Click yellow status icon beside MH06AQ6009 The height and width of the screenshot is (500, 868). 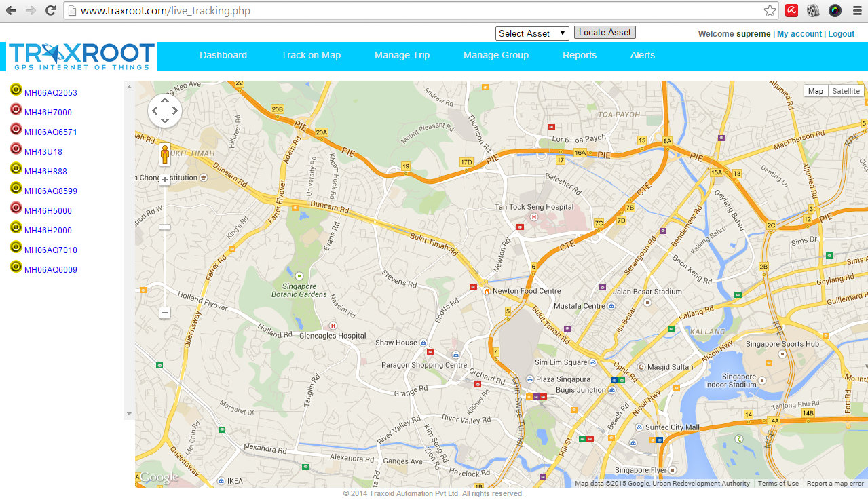click(16, 266)
